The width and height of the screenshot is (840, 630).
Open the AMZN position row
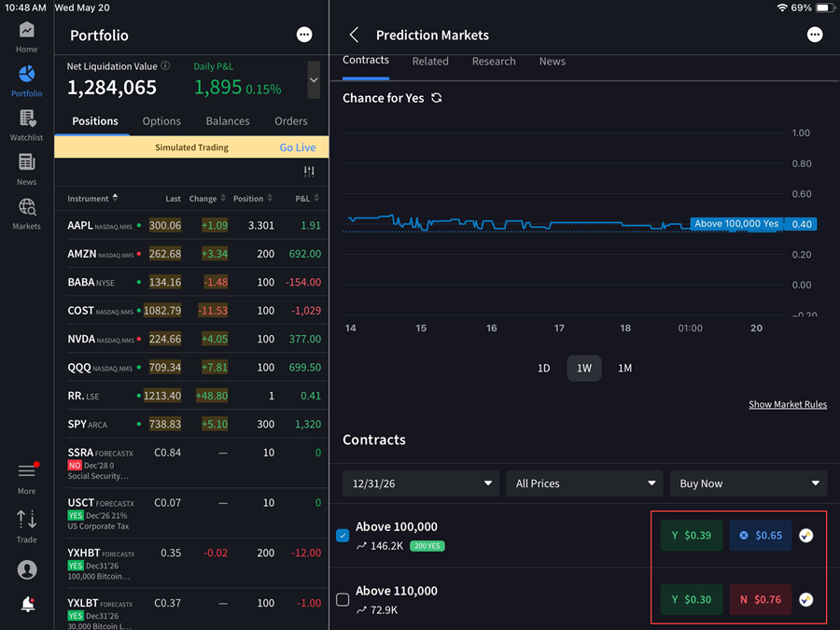(191, 253)
